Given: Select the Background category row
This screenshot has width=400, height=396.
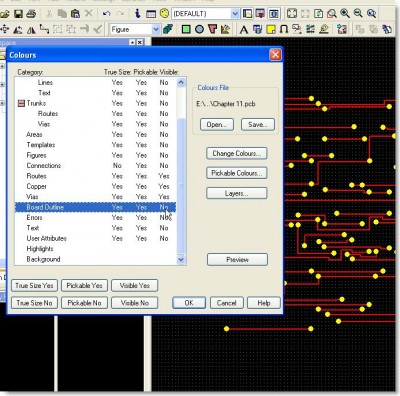Looking at the screenshot, I should (x=96, y=259).
